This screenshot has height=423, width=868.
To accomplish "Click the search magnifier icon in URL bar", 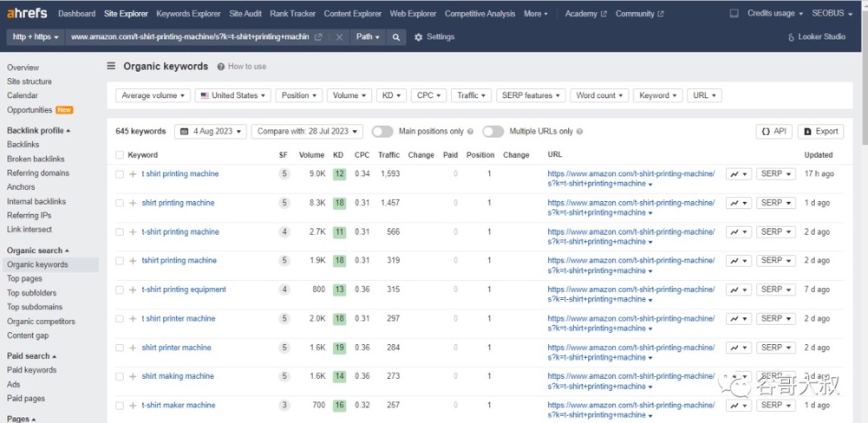I will click(x=395, y=37).
